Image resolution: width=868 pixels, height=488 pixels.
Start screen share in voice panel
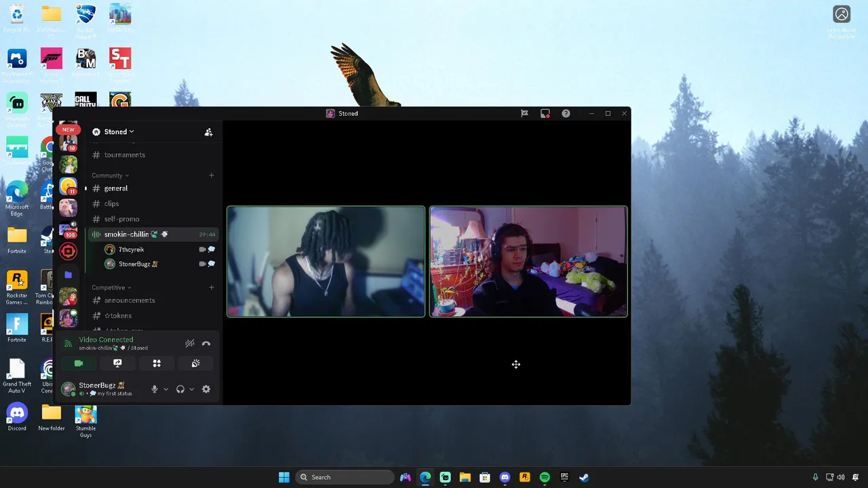click(117, 363)
